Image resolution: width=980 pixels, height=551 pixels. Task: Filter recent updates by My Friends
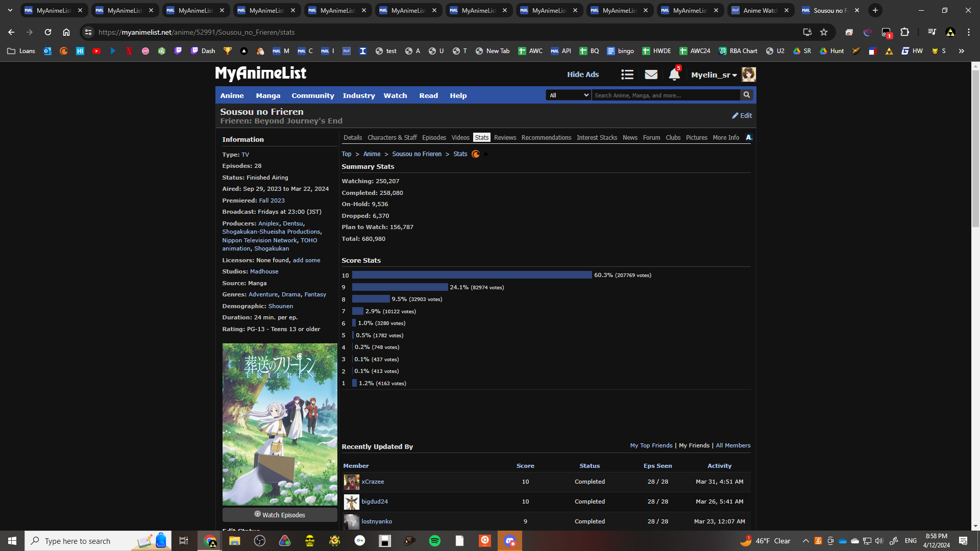point(694,445)
